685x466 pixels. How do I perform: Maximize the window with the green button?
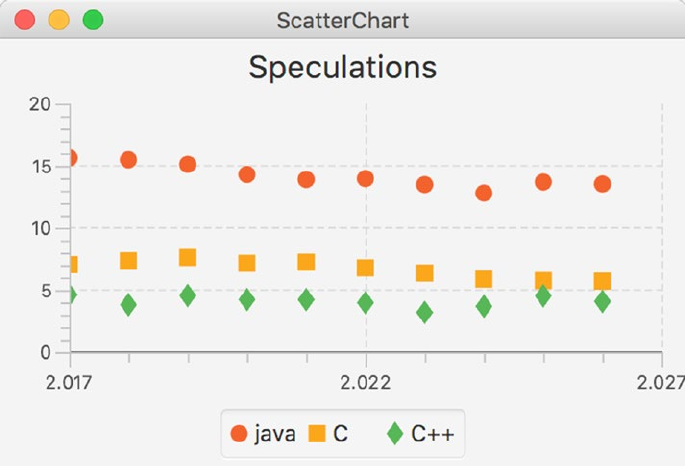93,20
